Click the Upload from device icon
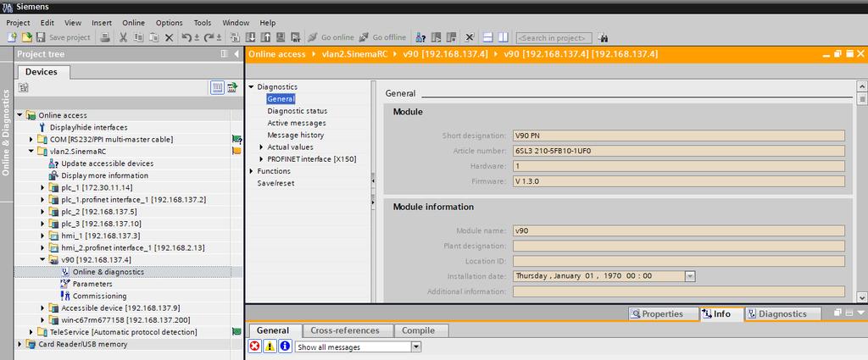 (265, 37)
